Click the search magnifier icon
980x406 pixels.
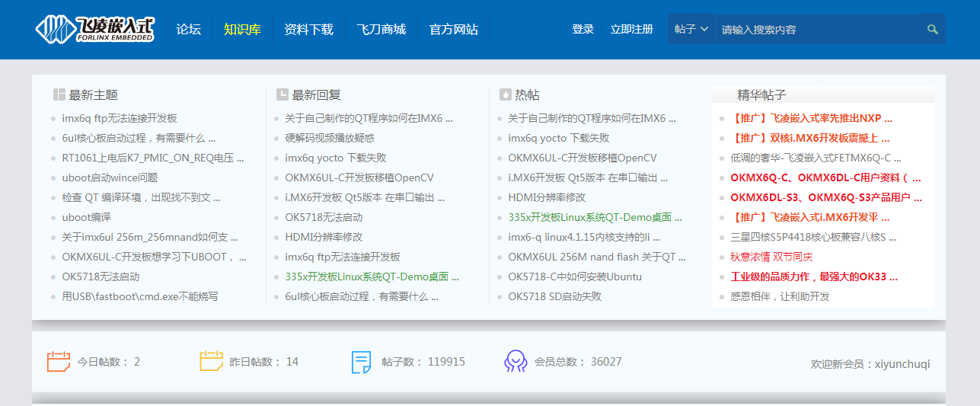[x=932, y=30]
